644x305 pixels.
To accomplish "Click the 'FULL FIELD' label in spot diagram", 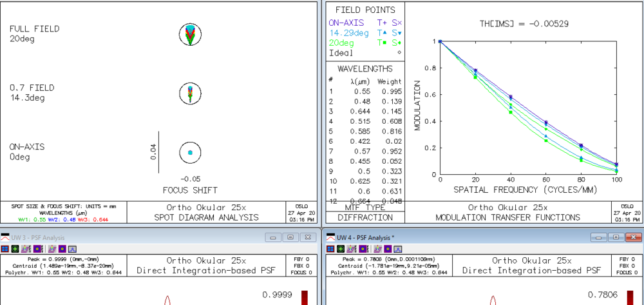I will coord(35,29).
